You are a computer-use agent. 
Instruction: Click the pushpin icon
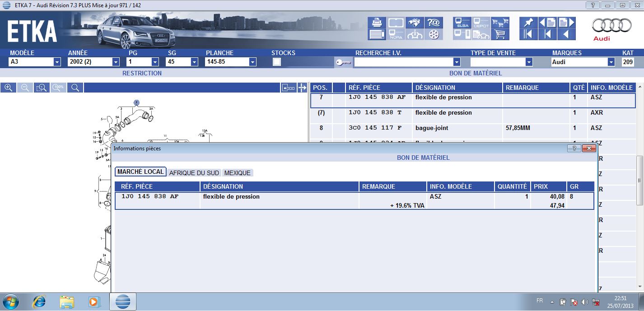(x=528, y=23)
